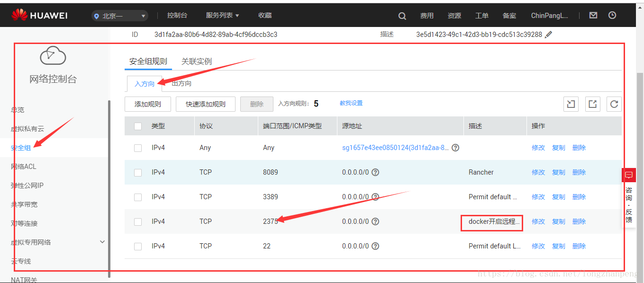
Task: Go to 共享带宽 in sidebar
Action: tap(24, 204)
